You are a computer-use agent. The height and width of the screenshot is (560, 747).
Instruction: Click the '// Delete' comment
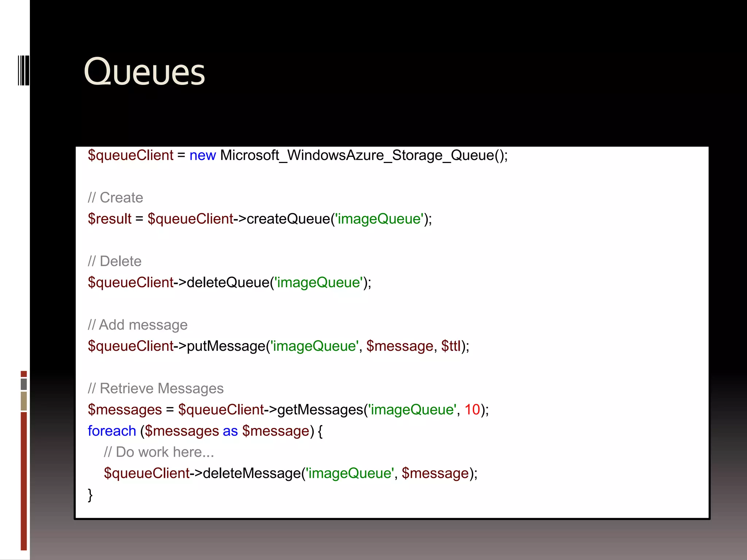tap(115, 261)
